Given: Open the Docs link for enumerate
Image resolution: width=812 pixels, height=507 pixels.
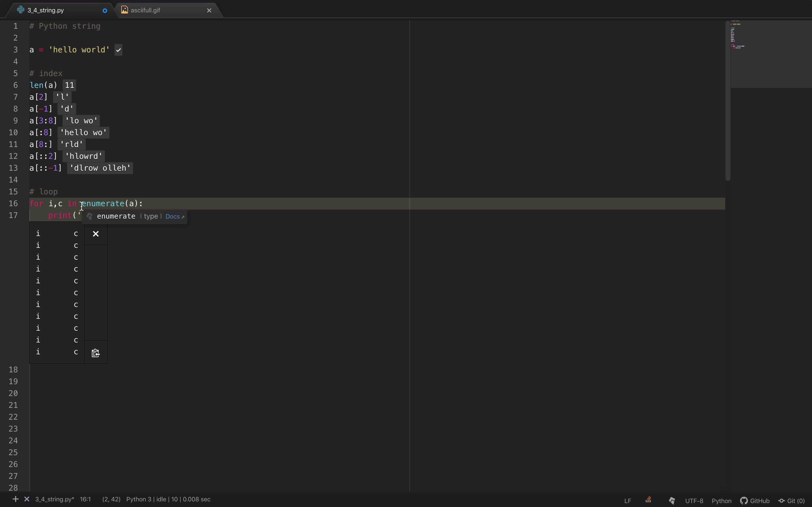Looking at the screenshot, I should click(173, 216).
